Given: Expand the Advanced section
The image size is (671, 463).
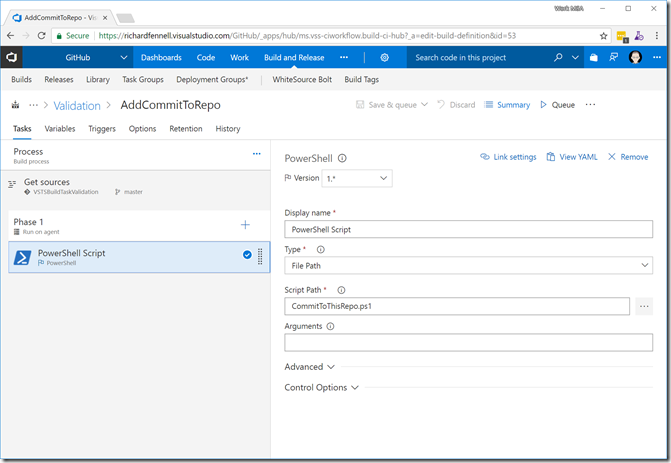Looking at the screenshot, I should point(309,367).
